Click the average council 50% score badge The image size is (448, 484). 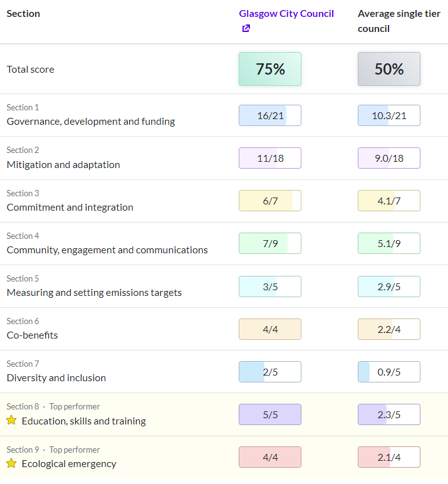point(389,69)
